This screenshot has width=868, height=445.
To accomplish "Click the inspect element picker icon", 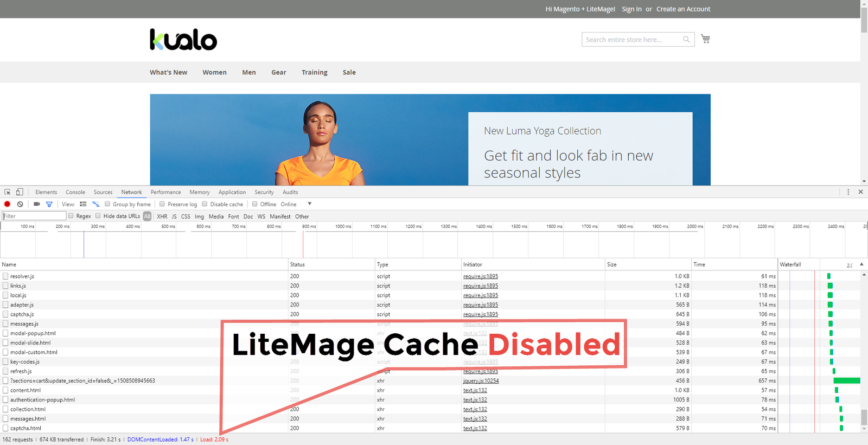I will (8, 192).
